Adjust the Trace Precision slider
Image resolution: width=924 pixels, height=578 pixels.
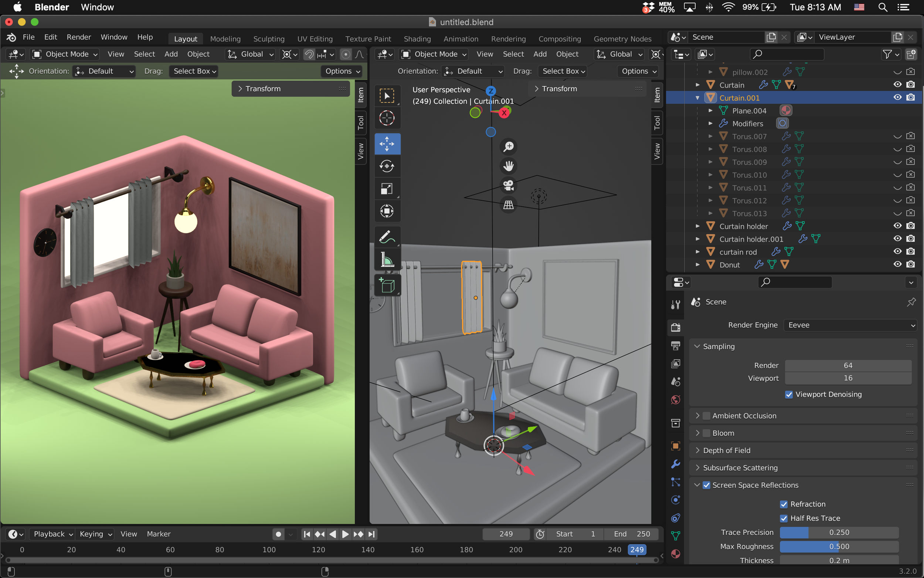[x=839, y=533]
